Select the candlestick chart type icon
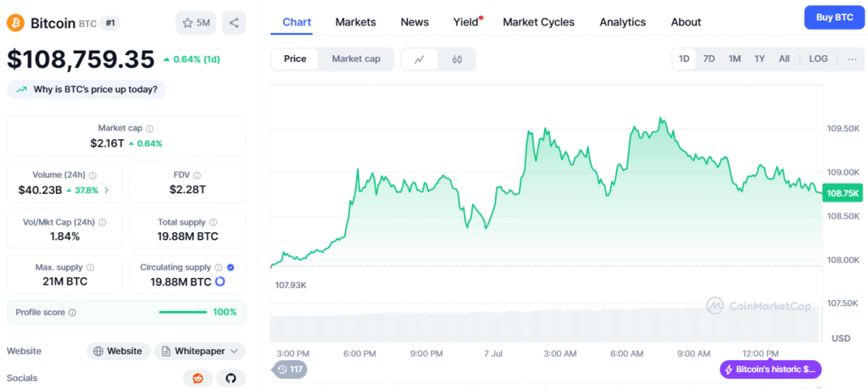 (457, 59)
